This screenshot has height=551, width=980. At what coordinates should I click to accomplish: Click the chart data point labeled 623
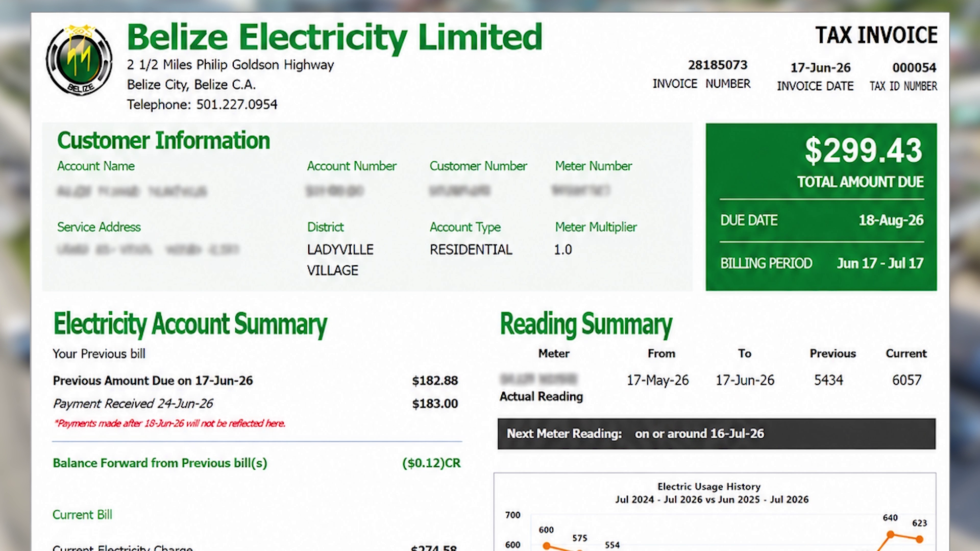click(x=919, y=539)
